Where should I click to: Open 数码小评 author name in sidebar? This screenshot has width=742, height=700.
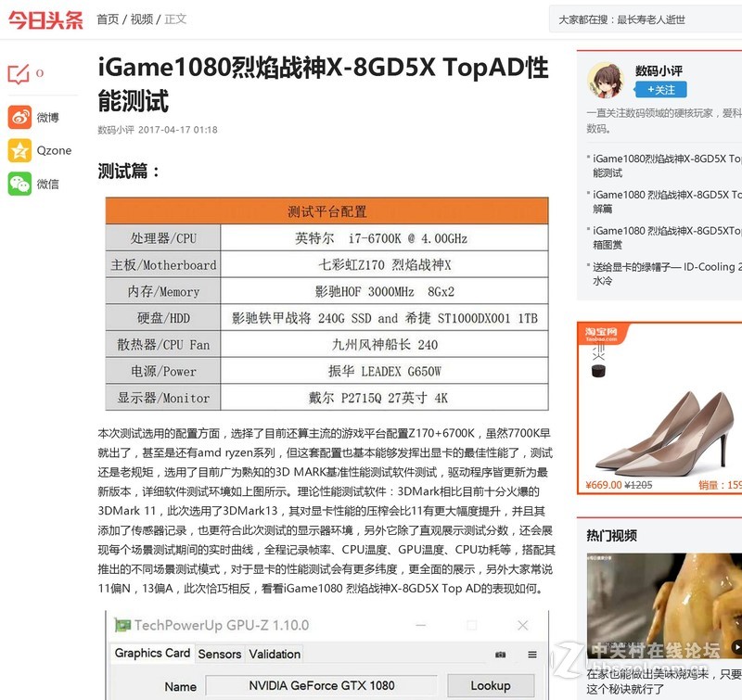point(659,71)
